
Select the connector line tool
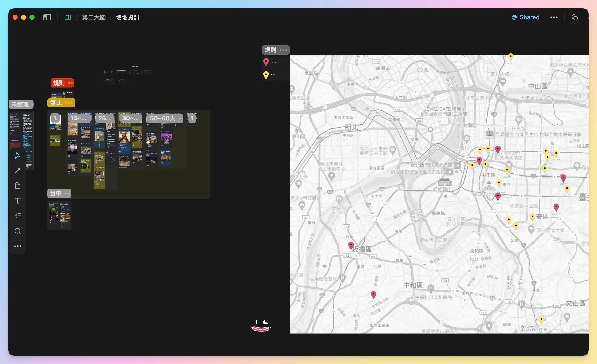[x=17, y=171]
